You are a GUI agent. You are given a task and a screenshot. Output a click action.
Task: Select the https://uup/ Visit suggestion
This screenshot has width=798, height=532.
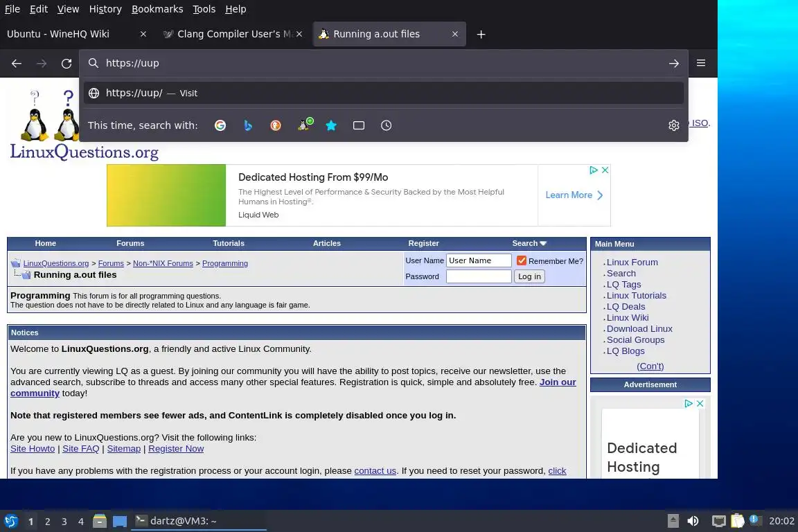[384, 93]
